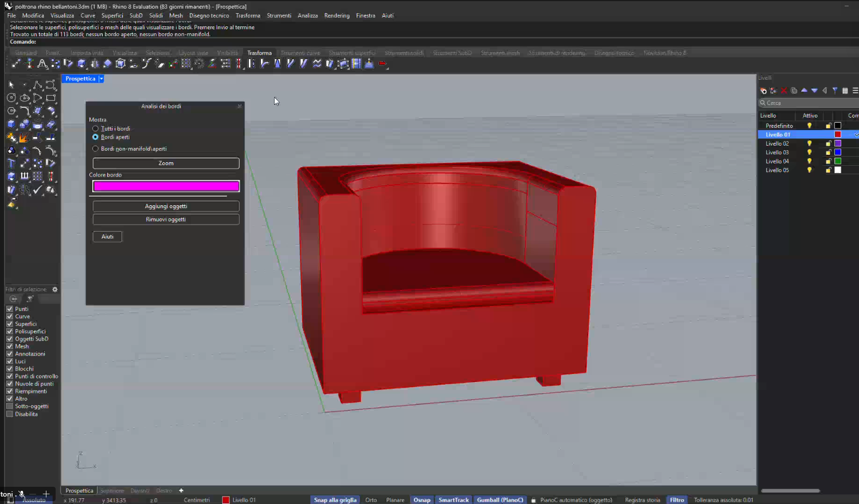Click the new layer icon in Livelli panel
The image size is (859, 504).
tap(763, 91)
